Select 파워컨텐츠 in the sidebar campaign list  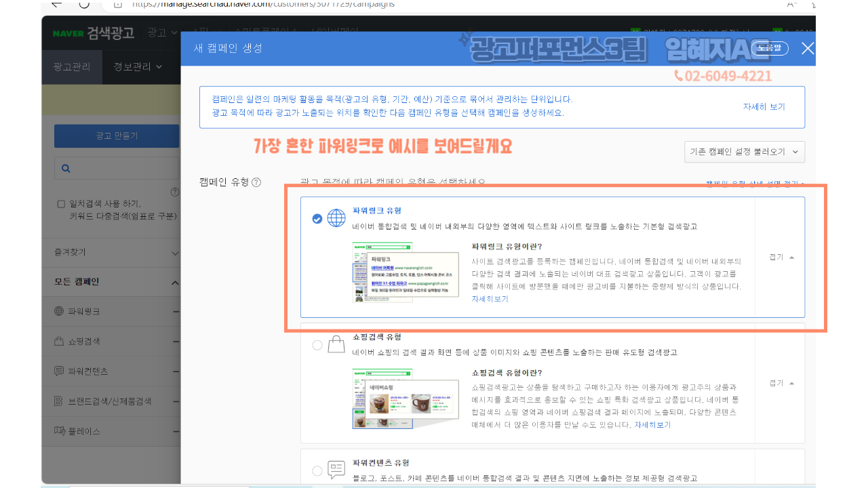88,371
